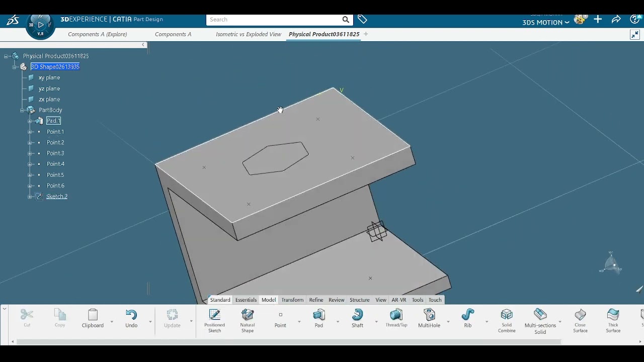
Task: Collapse the Physical Product03611825 node
Action: 6,56
